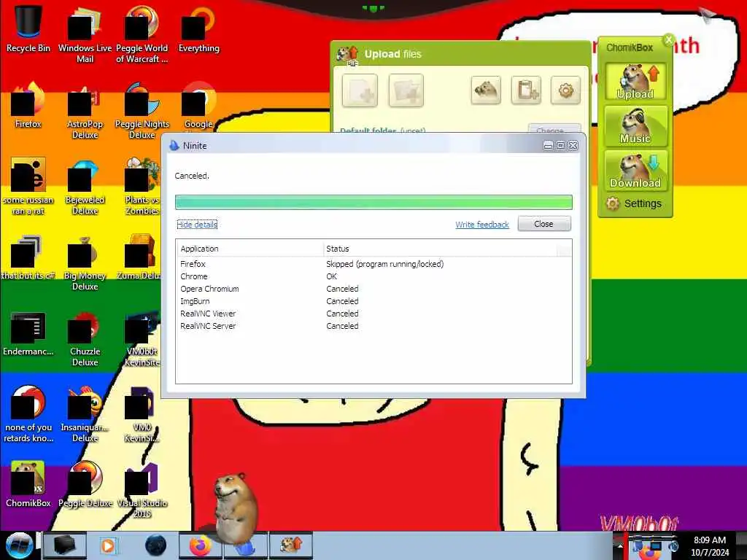
Task: Select the Endermanch desktop icon
Action: 28,333
